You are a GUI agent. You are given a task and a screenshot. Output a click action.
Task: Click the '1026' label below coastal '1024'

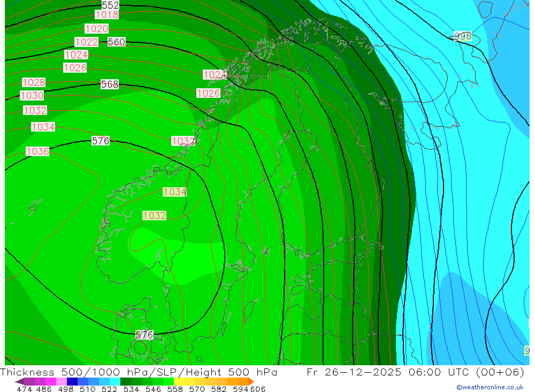point(208,93)
